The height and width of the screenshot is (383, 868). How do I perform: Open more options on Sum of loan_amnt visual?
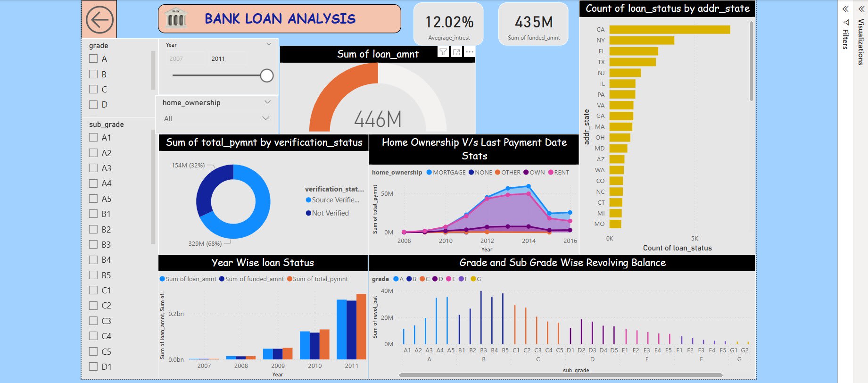470,52
